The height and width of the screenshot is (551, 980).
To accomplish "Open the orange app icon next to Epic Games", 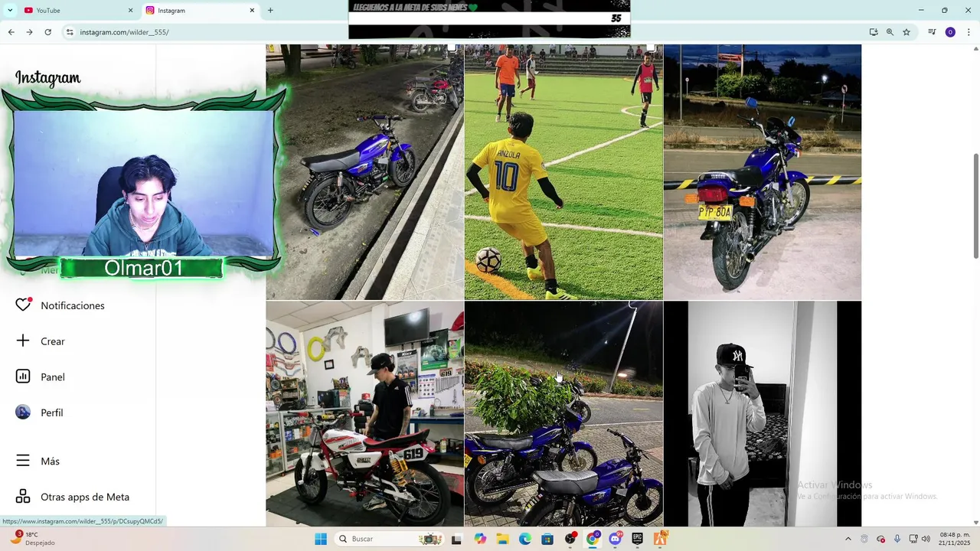I will (660, 539).
